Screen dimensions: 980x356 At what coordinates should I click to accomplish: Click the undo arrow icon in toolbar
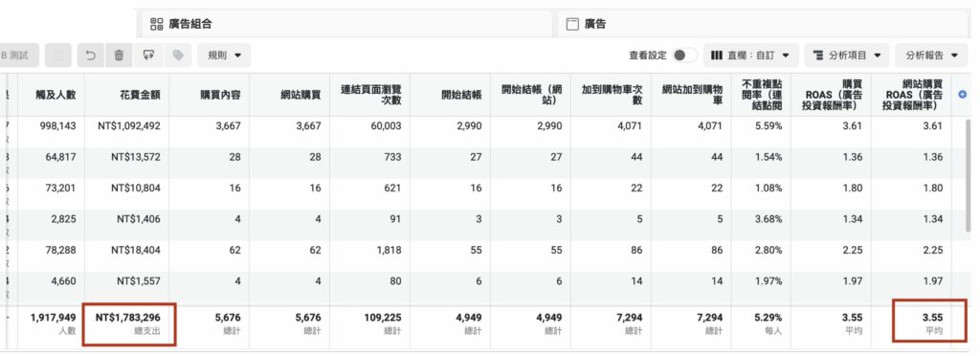tap(91, 56)
